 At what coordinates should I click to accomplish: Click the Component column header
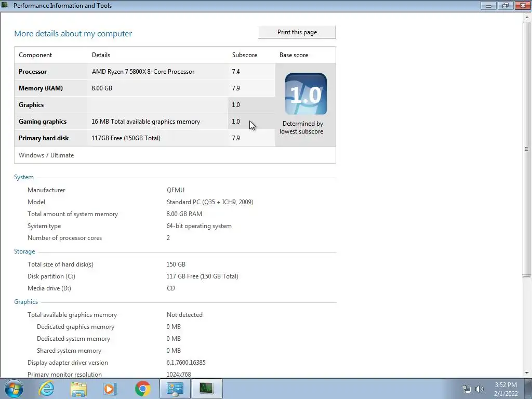pyautogui.click(x=35, y=55)
